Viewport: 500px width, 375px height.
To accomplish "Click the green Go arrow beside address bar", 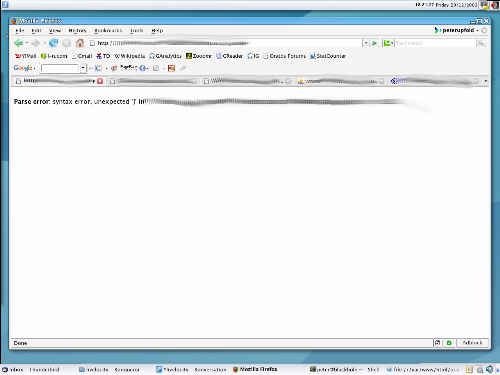I will pos(375,43).
